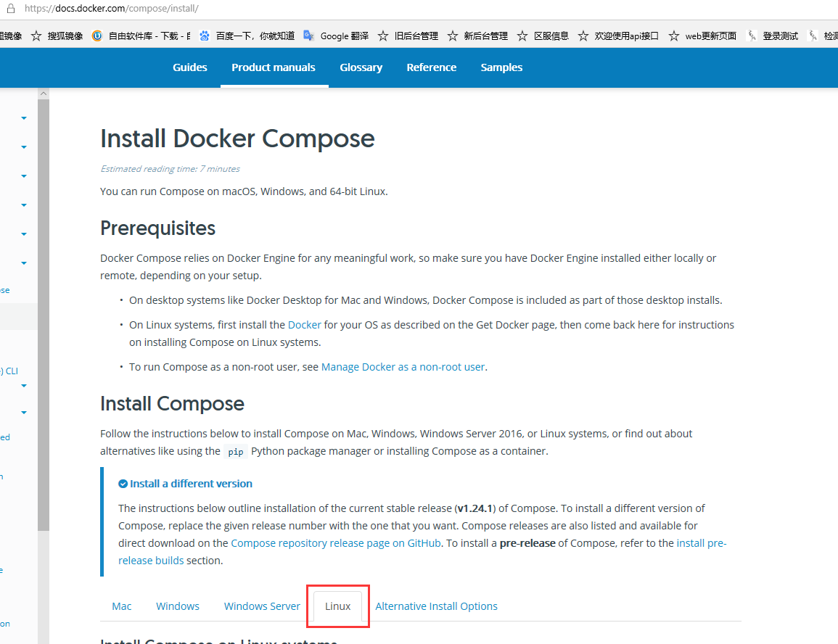The width and height of the screenshot is (838, 644).
Task: Click the star icon beside 搜狐镜像 bookmark
Action: (36, 36)
